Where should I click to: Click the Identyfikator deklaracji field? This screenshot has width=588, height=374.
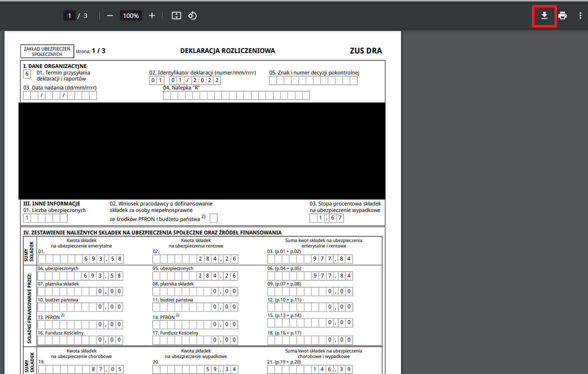tap(185, 80)
